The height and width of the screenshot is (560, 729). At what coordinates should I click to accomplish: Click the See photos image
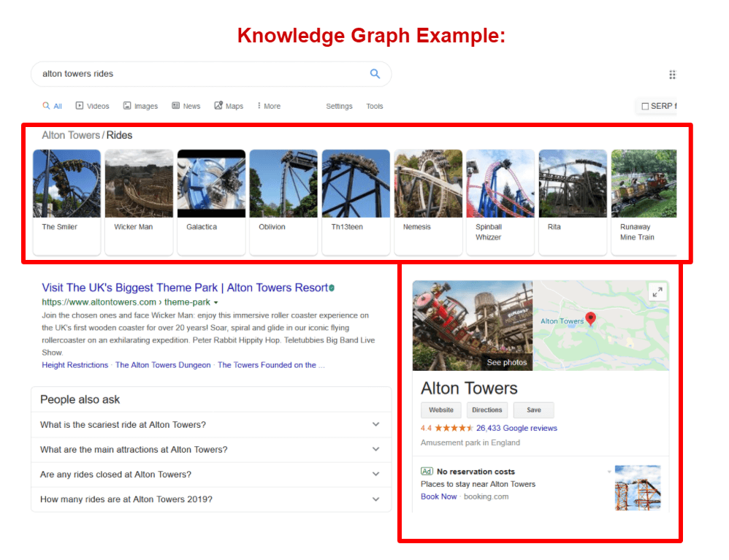point(473,326)
